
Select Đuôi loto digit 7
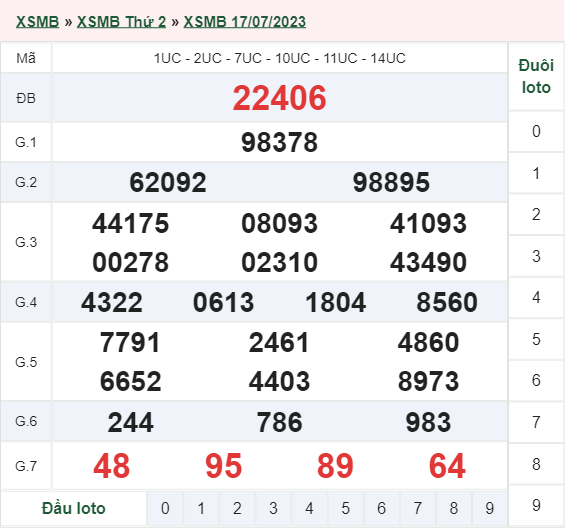pyautogui.click(x=536, y=422)
